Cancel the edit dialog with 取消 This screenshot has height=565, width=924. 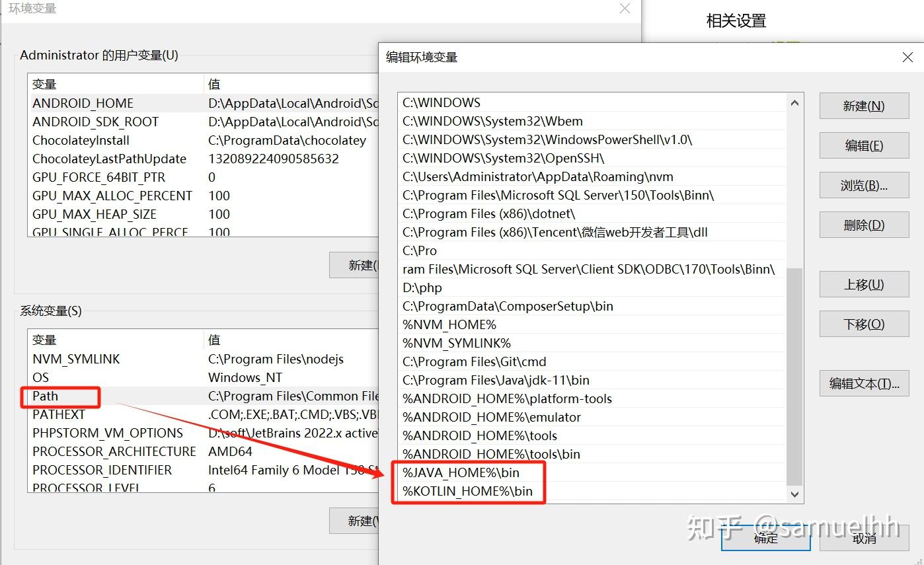coord(864,540)
